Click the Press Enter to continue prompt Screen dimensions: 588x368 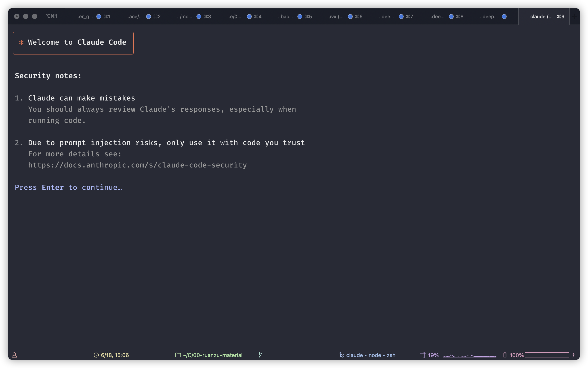click(x=68, y=187)
